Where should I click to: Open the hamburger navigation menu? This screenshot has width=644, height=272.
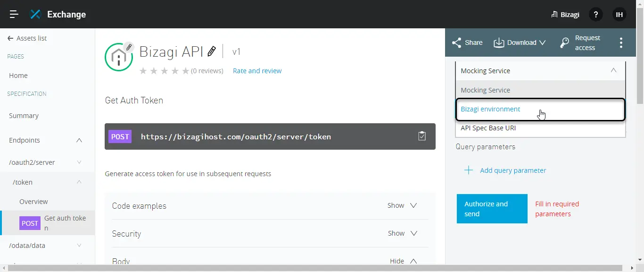[x=14, y=14]
